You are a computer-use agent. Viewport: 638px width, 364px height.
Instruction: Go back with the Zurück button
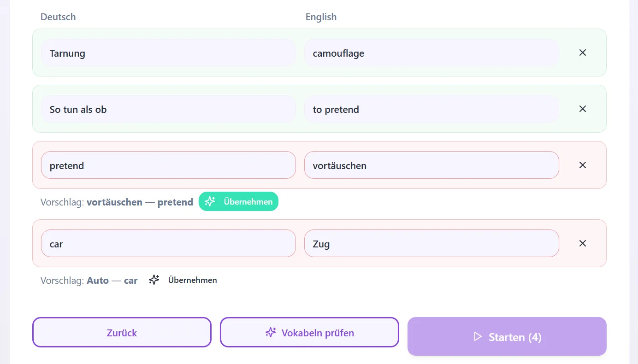coord(122,332)
